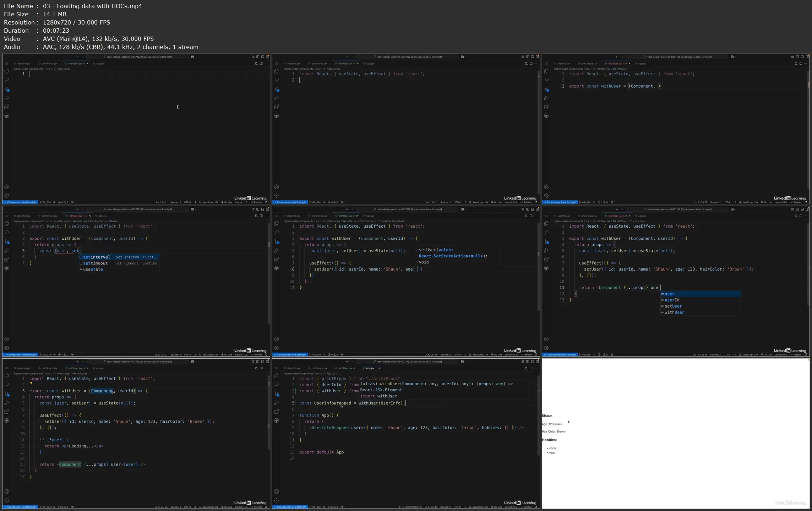Switch to printProps.jsx tab in top-middle frame
812x511 pixels.
pyautogui.click(x=318, y=64)
